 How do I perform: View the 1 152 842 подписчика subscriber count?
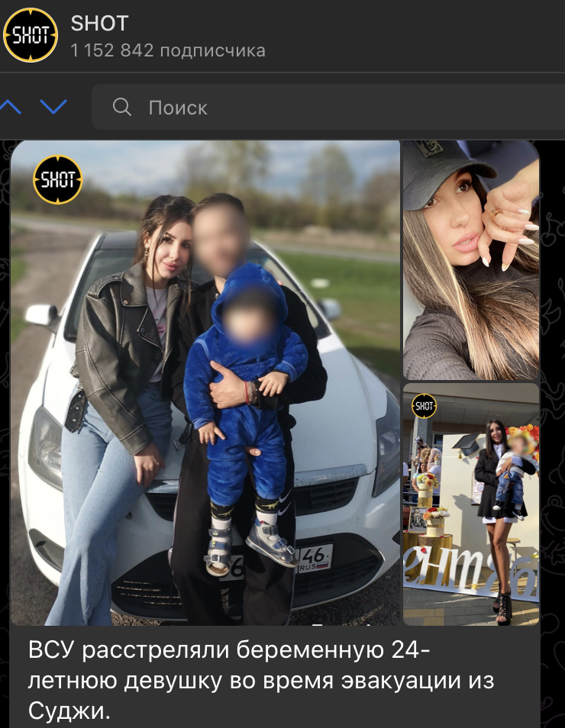tap(168, 50)
